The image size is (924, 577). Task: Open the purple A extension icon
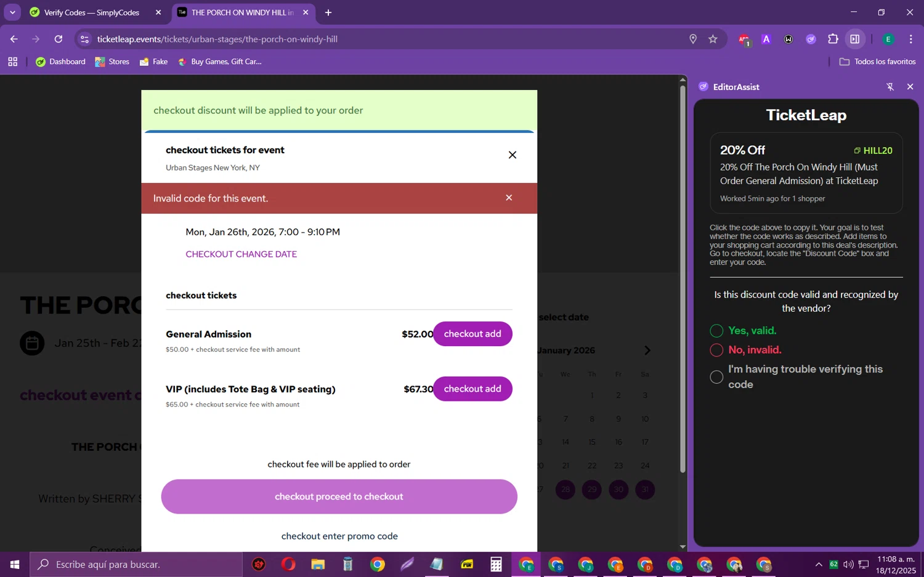pos(766,39)
